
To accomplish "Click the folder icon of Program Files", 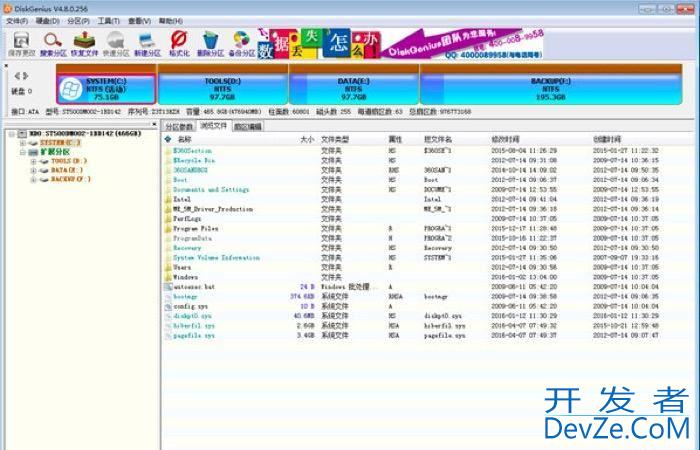I will (x=168, y=229).
